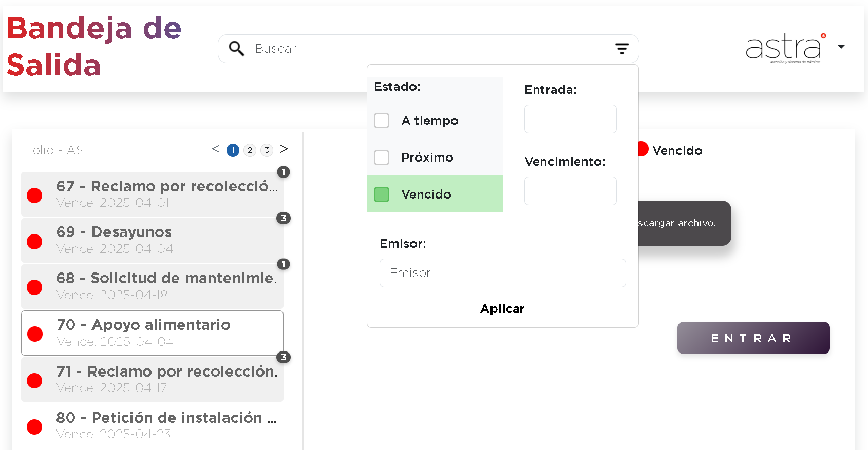Open the Entrada date field
Viewport: 868px width, 450px height.
point(570,119)
